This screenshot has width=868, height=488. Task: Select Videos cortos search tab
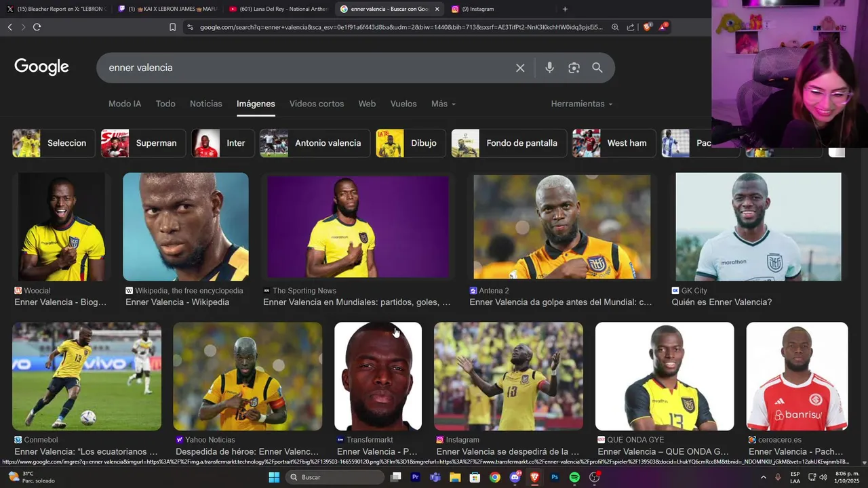click(317, 104)
